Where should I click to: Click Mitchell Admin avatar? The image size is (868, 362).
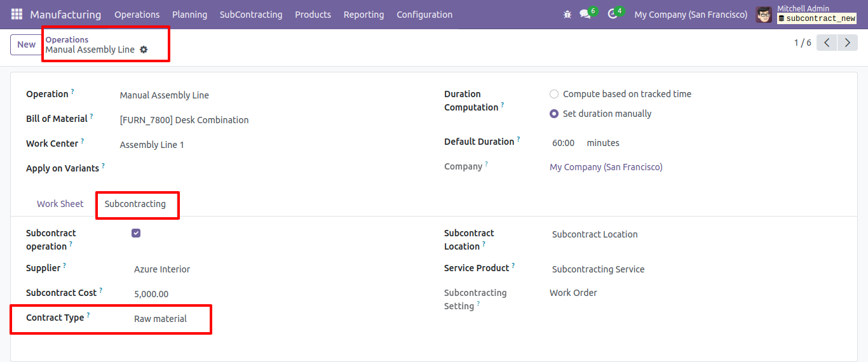point(764,14)
